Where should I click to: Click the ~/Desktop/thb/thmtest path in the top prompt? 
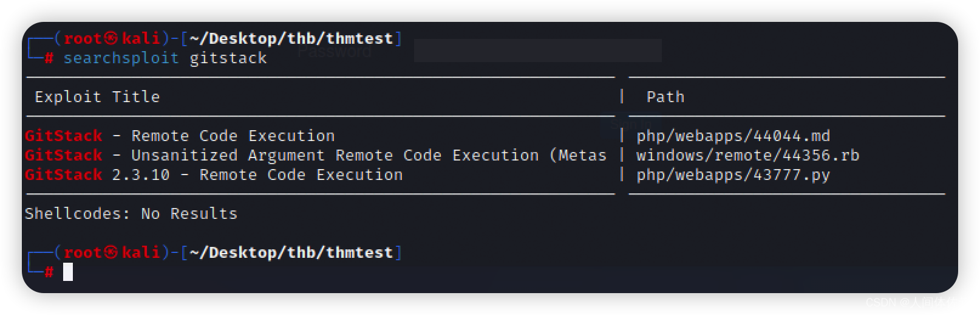291,38
